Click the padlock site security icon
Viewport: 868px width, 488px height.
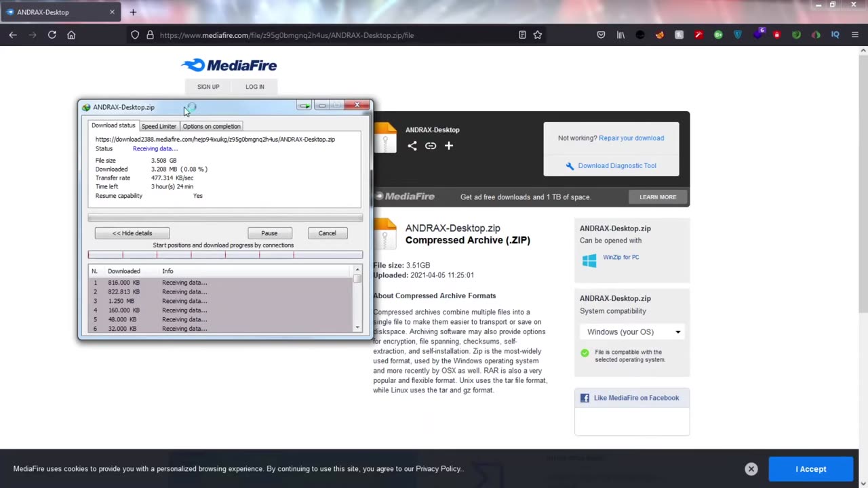tap(150, 35)
